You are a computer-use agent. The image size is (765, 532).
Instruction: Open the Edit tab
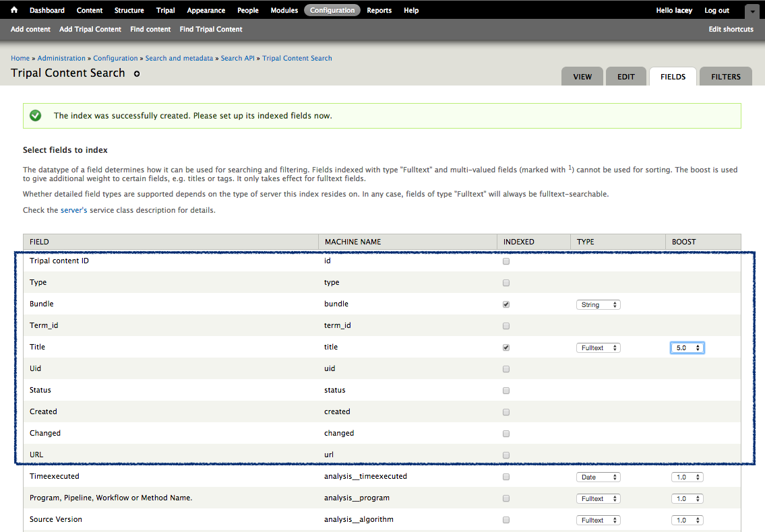pyautogui.click(x=625, y=77)
